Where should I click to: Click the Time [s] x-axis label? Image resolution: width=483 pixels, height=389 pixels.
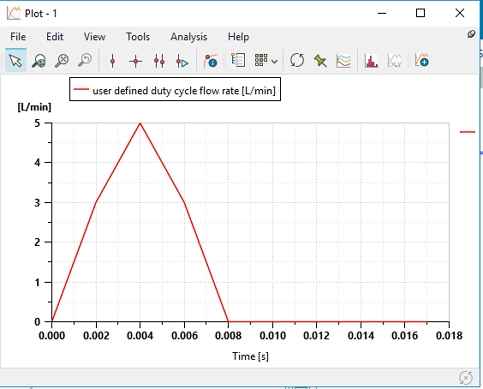click(x=250, y=356)
